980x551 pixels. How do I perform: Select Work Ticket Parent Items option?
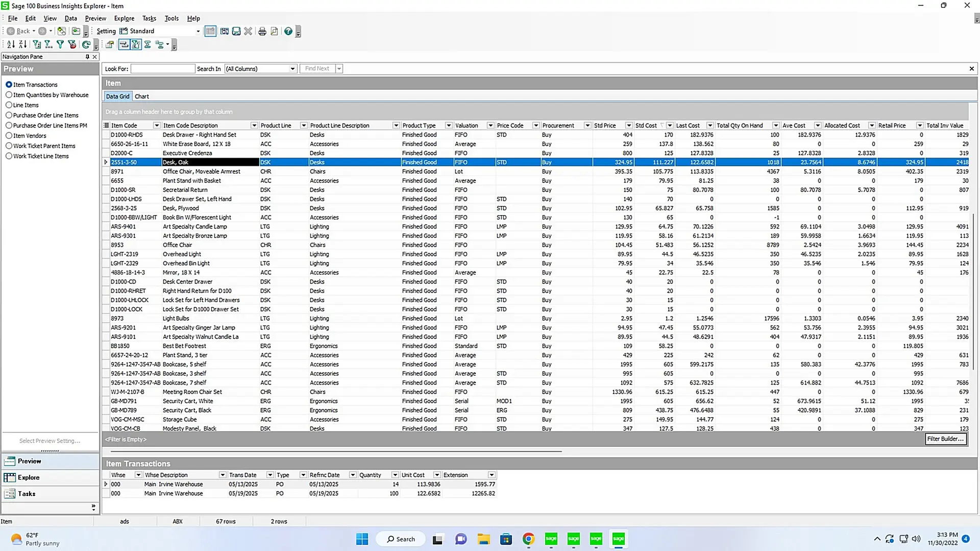coord(9,146)
